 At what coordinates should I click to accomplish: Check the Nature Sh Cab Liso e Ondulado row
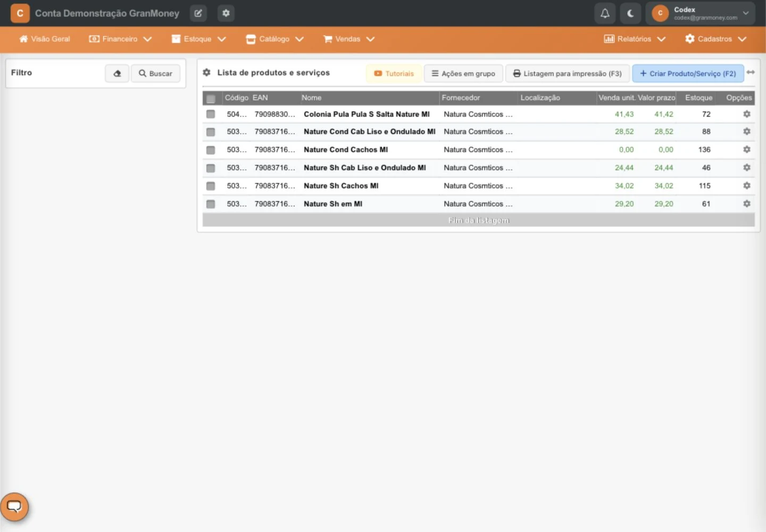211,168
